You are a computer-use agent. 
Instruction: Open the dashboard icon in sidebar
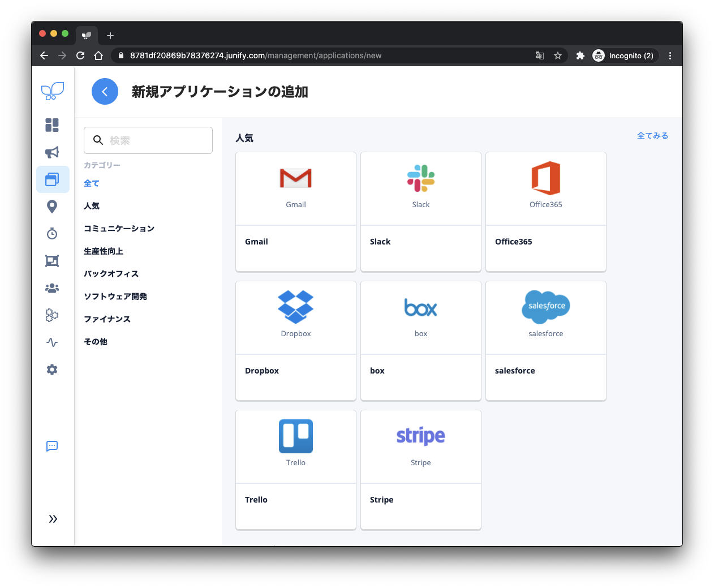coord(52,125)
